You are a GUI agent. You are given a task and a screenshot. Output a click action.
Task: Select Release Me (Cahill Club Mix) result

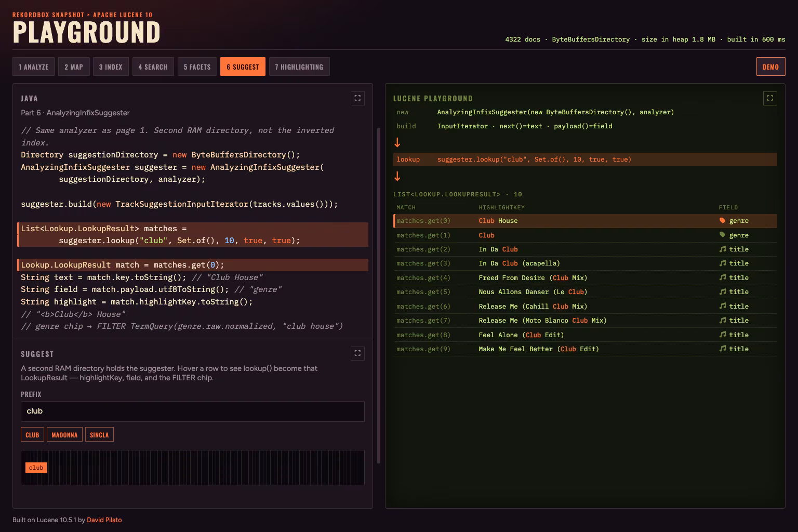(x=585, y=306)
